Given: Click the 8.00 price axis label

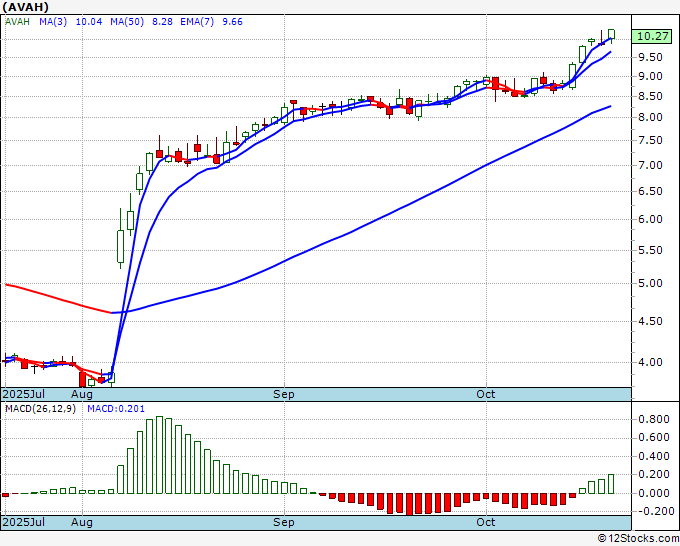Looking at the screenshot, I should click(x=650, y=117).
